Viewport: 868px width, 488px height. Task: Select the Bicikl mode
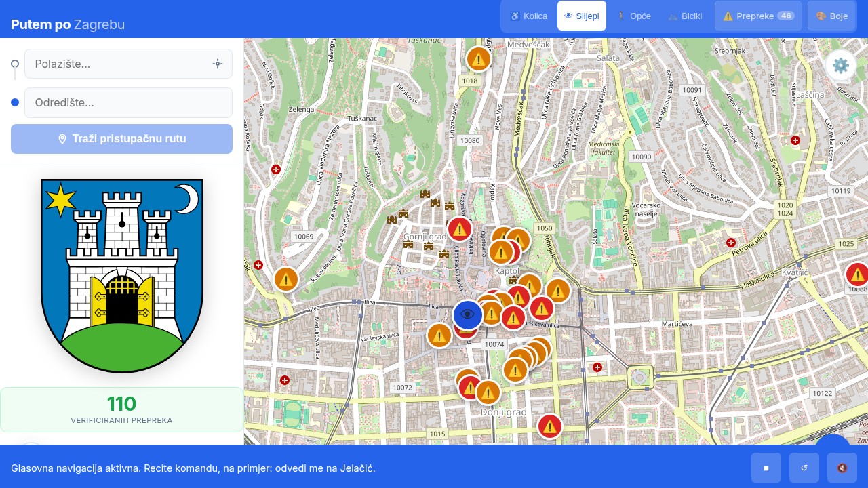685,16
